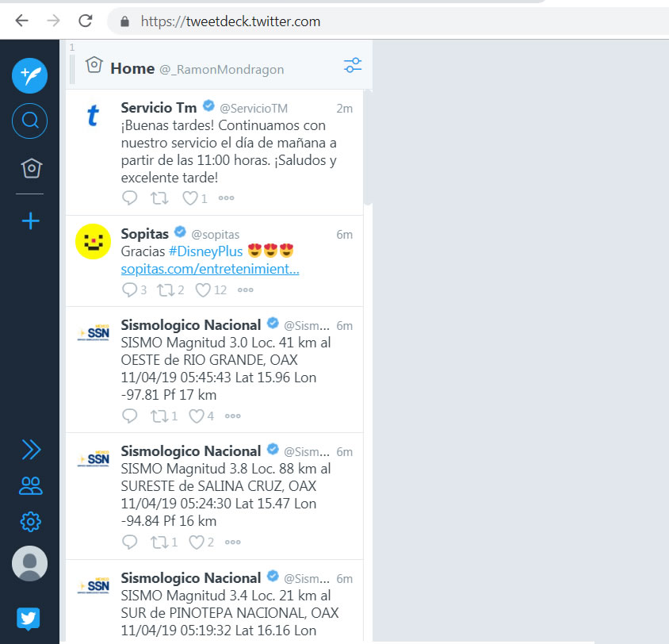Click the SISMO Magnitud 3.8 tweet text
Screen dimensions: 669x644
pyautogui.click(x=226, y=494)
